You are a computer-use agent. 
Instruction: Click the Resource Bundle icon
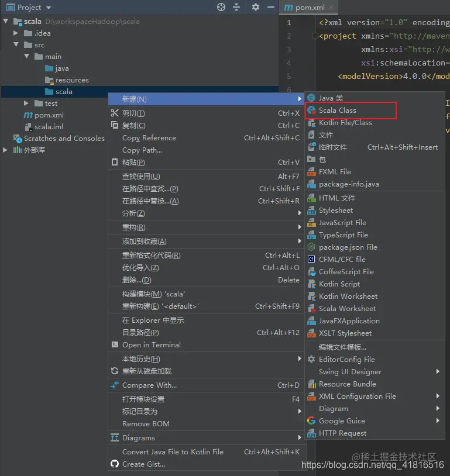[x=311, y=384]
